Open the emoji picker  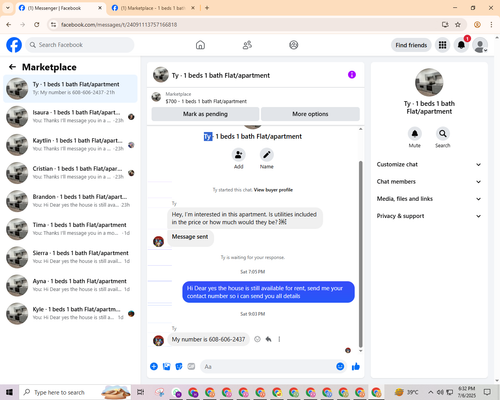coord(340,367)
